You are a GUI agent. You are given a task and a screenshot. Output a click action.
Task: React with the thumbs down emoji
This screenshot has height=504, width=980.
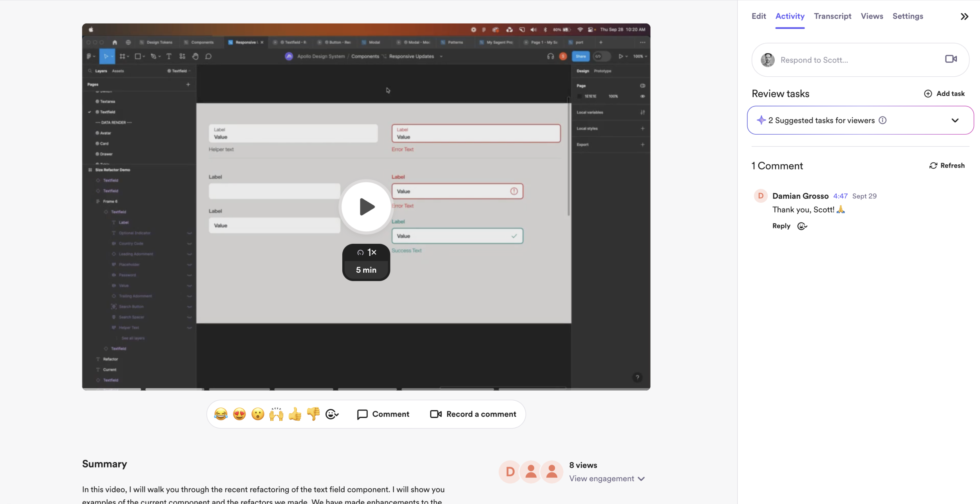pyautogui.click(x=313, y=414)
